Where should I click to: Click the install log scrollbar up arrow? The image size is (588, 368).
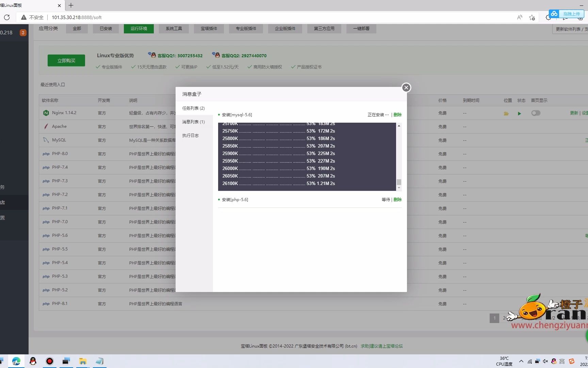pyautogui.click(x=399, y=126)
